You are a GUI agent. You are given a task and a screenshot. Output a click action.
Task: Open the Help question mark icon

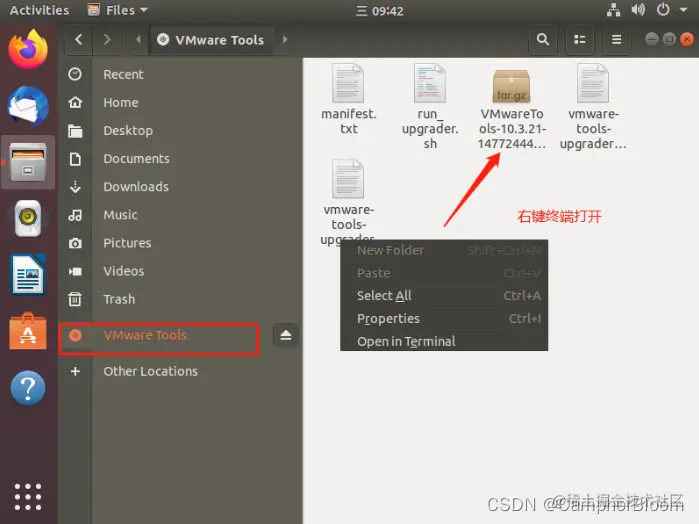28,388
